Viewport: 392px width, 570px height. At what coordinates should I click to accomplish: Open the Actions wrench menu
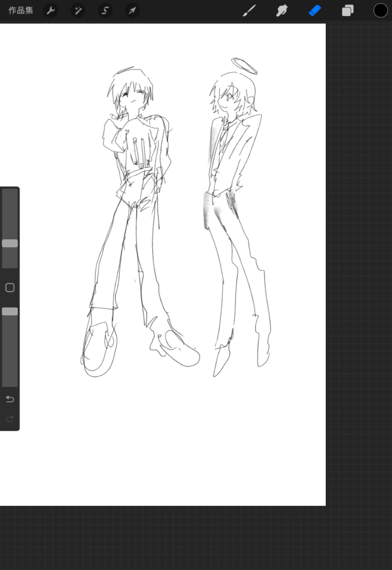pos(51,11)
